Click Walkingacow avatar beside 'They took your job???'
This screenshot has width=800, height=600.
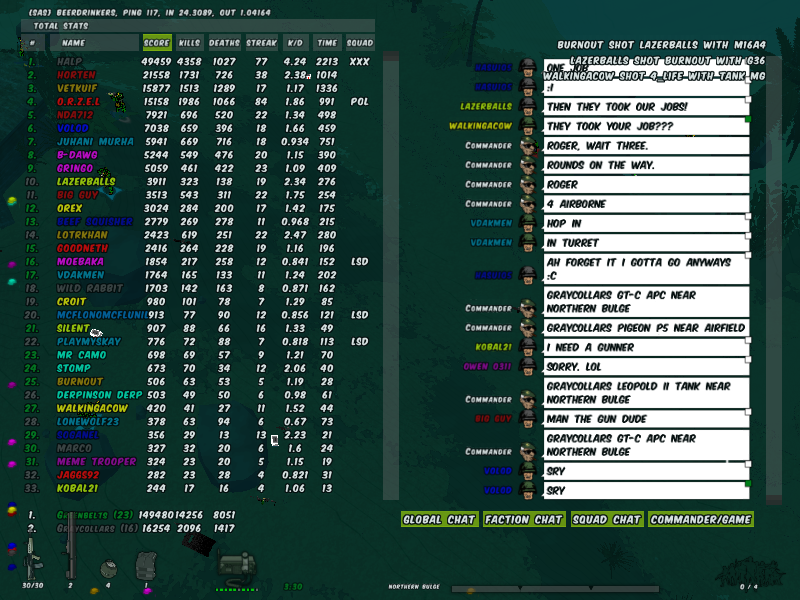pos(528,126)
